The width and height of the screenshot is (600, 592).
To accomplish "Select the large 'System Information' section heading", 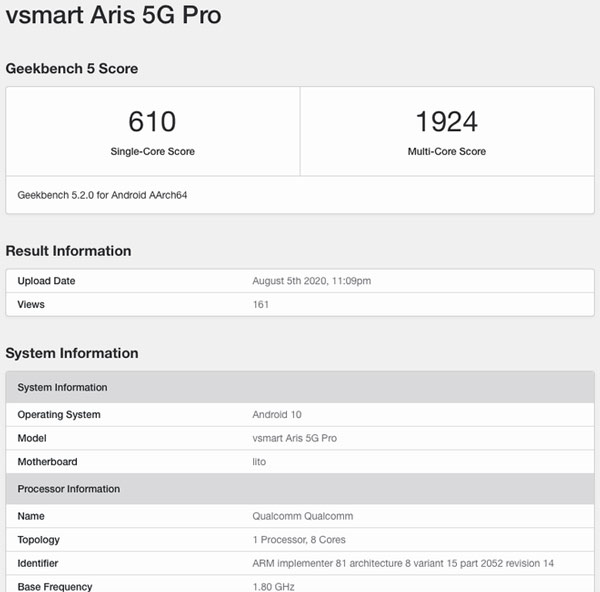I will 72,353.
